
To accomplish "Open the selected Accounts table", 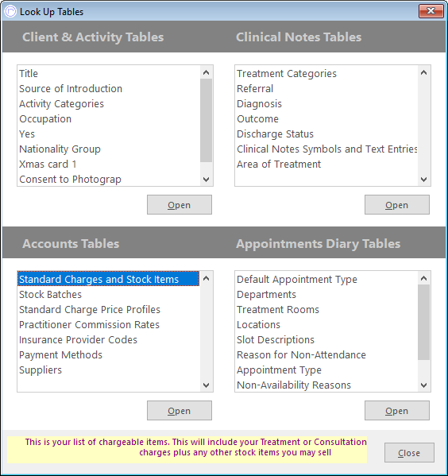I will click(x=180, y=411).
